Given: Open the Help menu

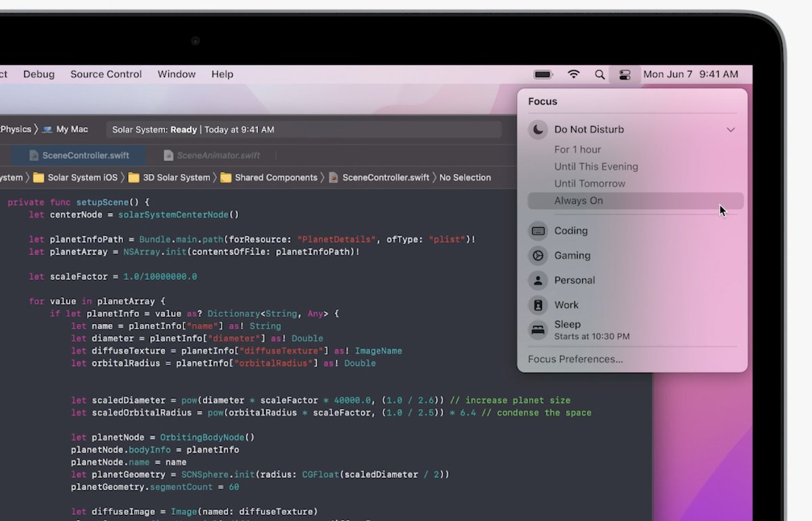Looking at the screenshot, I should point(222,74).
